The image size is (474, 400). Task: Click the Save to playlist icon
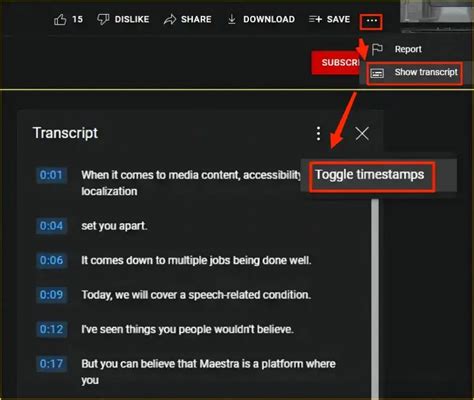pos(315,20)
